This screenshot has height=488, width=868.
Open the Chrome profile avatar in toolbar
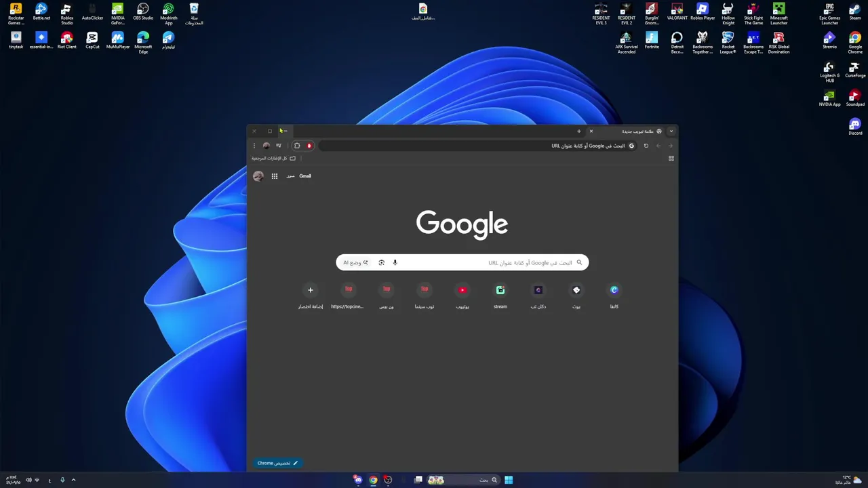click(266, 146)
